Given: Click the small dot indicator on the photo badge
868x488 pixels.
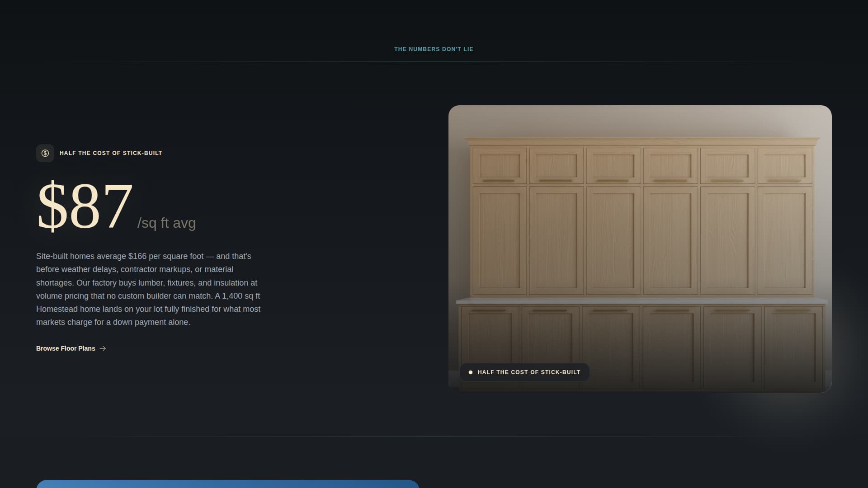Looking at the screenshot, I should coord(471,372).
